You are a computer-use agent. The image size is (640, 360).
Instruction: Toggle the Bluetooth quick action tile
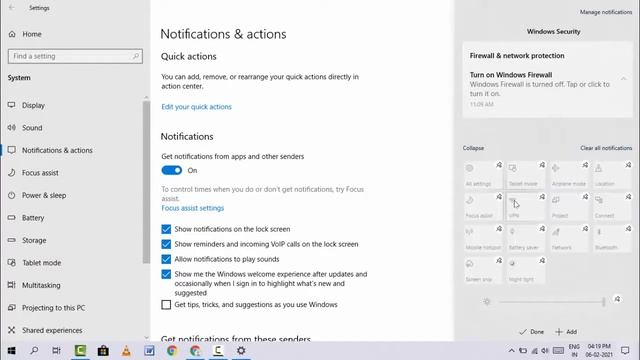(612, 239)
